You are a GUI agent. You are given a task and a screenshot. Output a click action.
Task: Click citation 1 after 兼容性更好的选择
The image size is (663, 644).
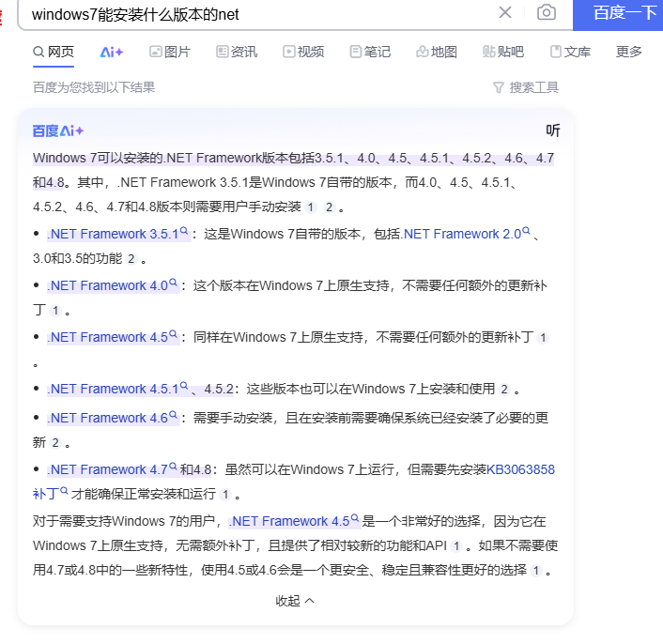[x=536, y=571]
